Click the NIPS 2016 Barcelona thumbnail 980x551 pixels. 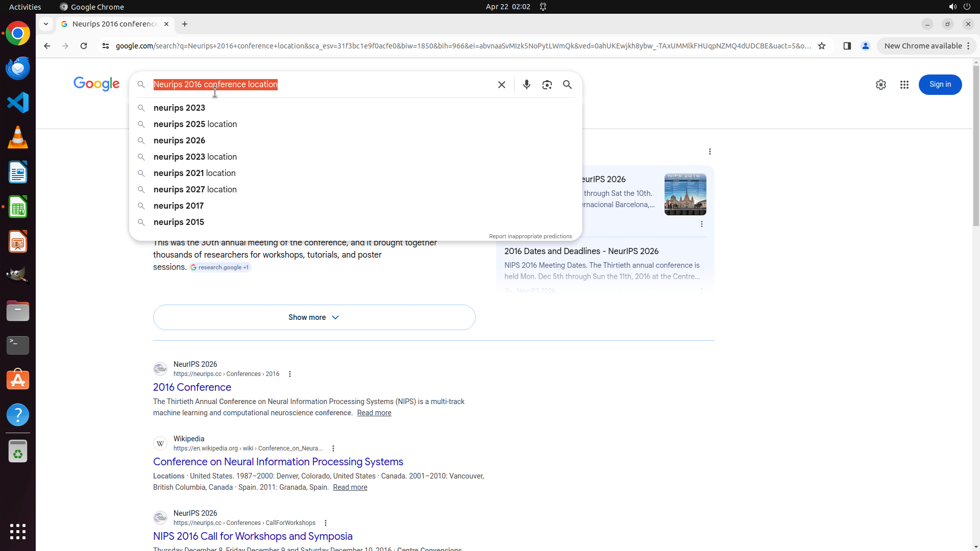pos(685,194)
